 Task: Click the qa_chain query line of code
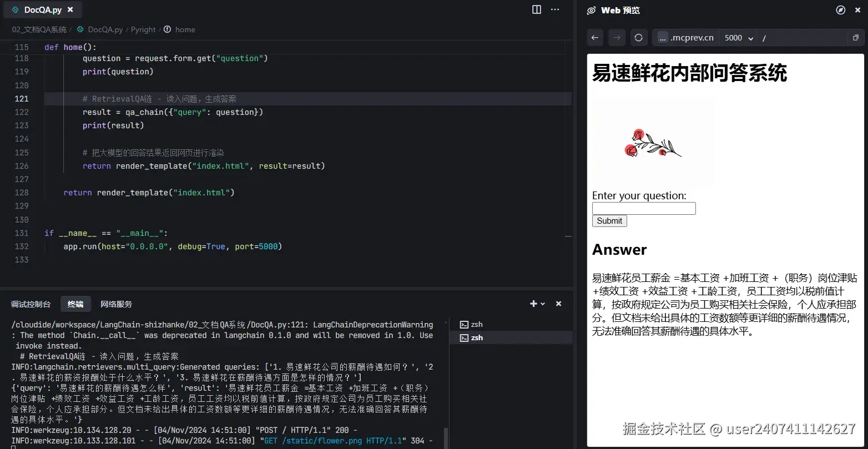(173, 112)
